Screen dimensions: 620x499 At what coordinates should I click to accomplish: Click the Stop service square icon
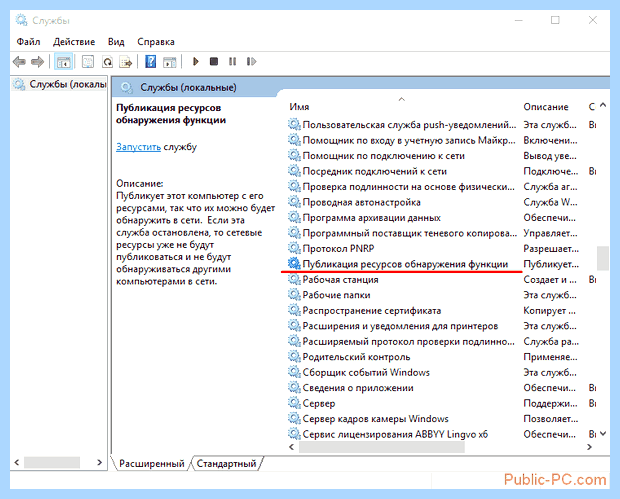pos(214,62)
